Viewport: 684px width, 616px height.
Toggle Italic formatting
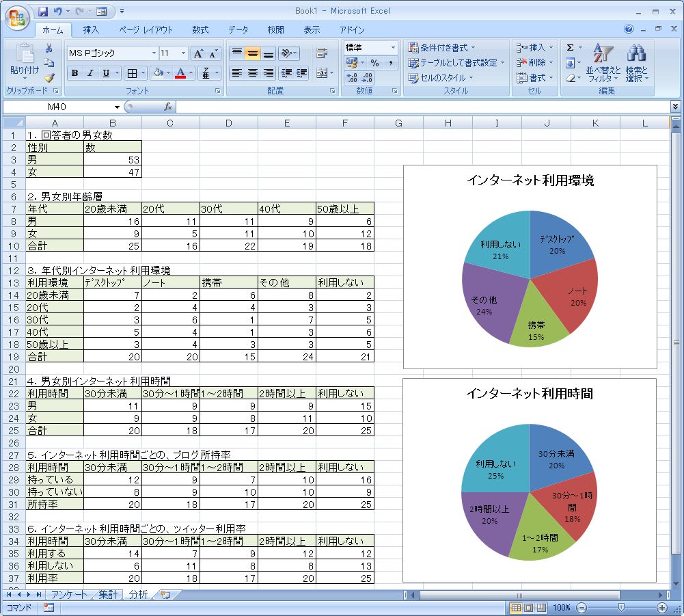pos(90,73)
